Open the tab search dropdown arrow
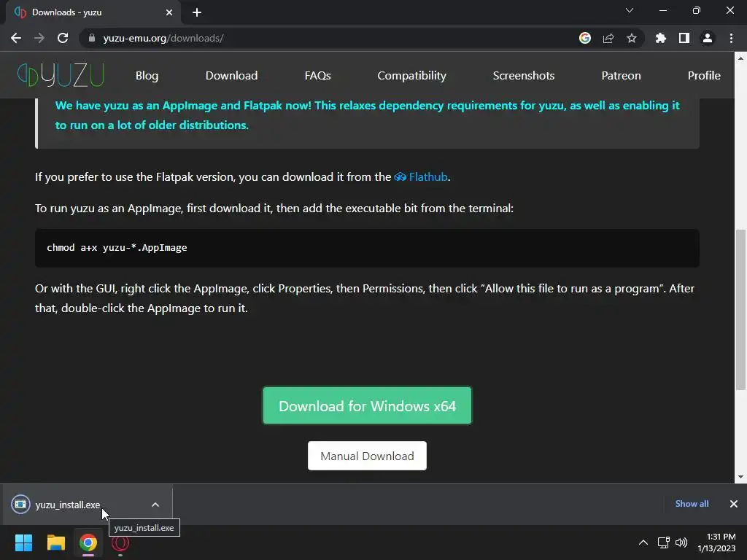Viewport: 747px width, 560px height. (x=630, y=10)
